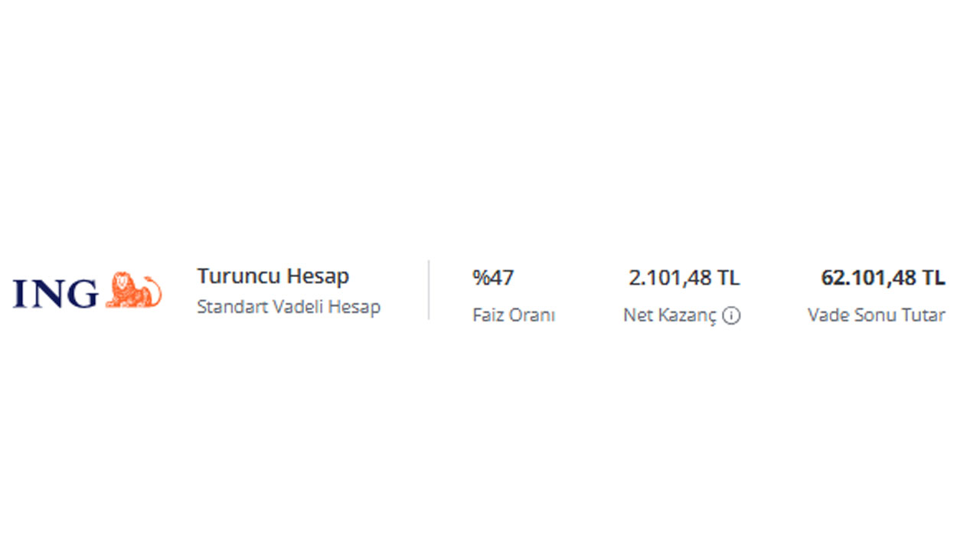Click the %47 interest rate value
Image resolution: width=980 pixels, height=551 pixels.
[x=493, y=277]
